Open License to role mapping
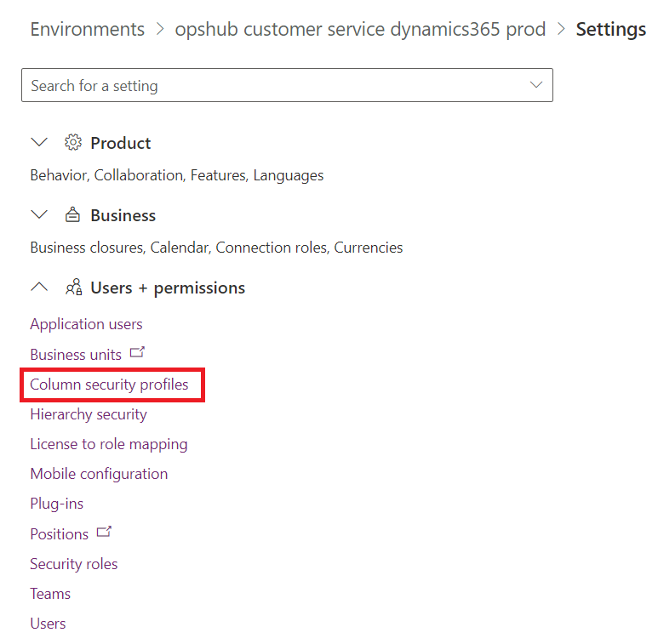658x644 pixels. pos(108,444)
